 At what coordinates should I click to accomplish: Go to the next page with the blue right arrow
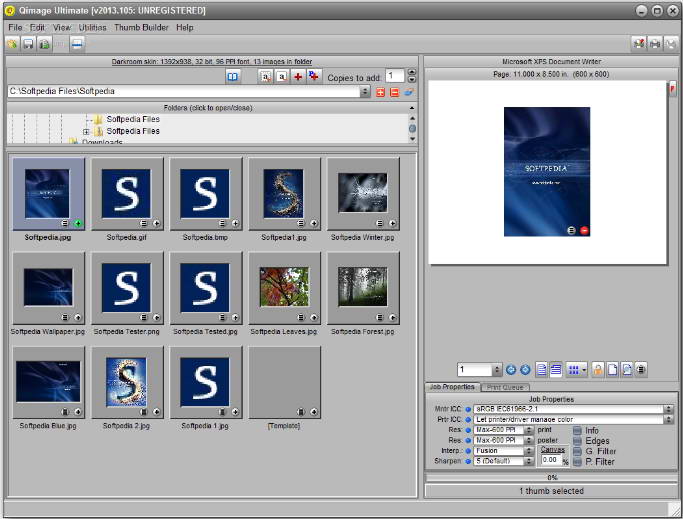(x=525, y=370)
